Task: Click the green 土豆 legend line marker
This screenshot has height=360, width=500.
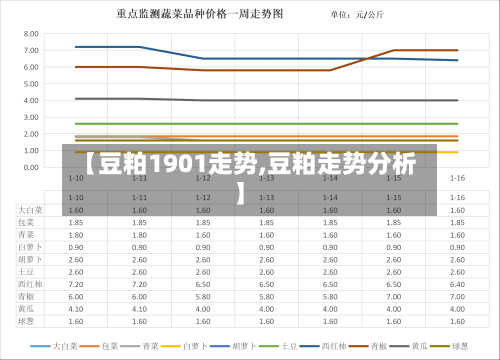Action: coord(269,346)
